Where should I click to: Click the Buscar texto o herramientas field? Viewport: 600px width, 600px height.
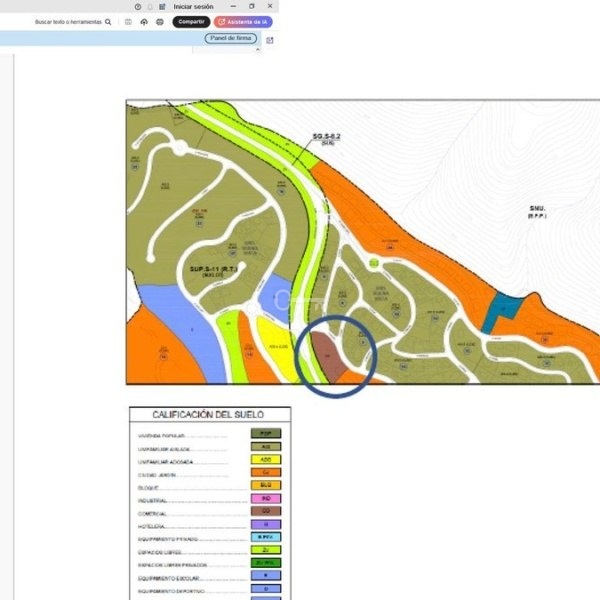tap(68, 21)
